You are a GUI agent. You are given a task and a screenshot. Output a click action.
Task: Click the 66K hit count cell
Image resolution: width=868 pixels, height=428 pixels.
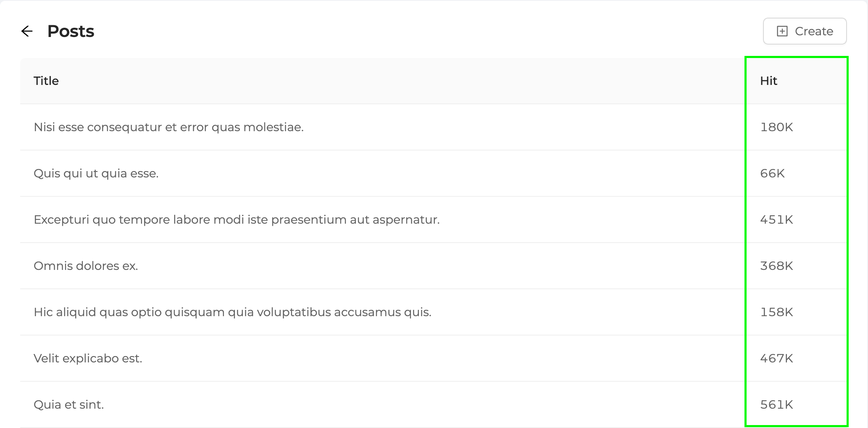click(772, 173)
